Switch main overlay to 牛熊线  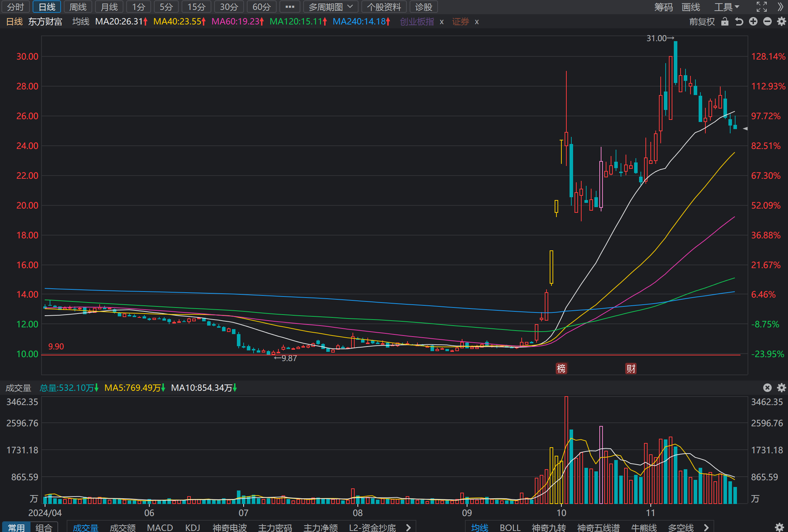(x=644, y=528)
